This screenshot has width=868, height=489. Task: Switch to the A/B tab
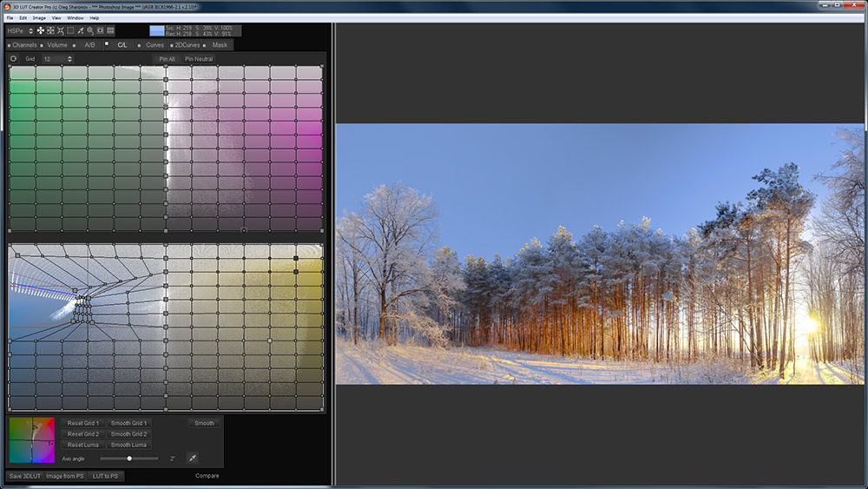click(x=89, y=45)
